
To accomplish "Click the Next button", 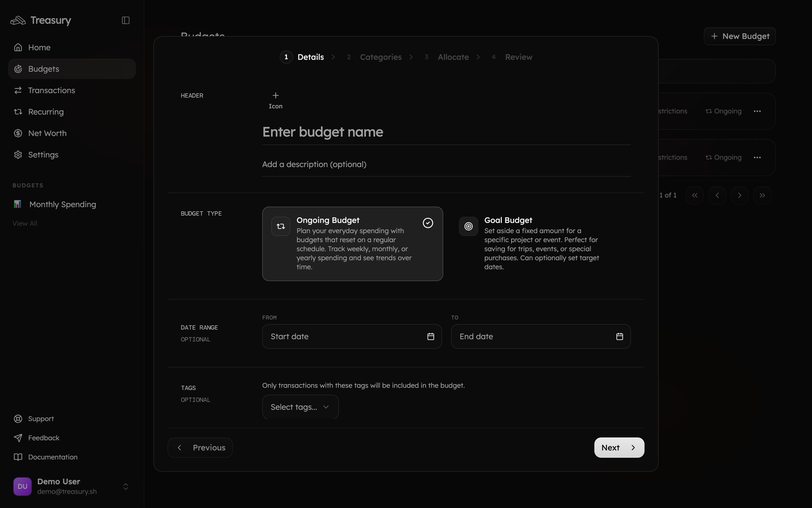I will click(x=619, y=448).
